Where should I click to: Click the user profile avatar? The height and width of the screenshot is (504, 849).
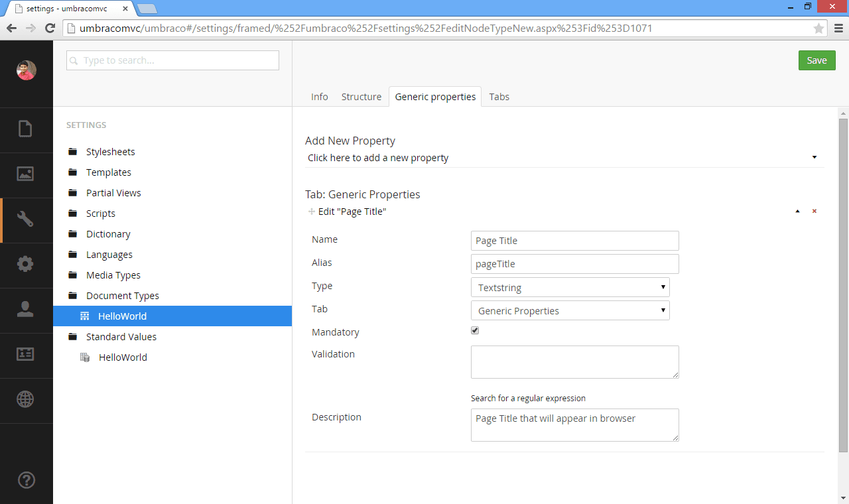(x=27, y=70)
